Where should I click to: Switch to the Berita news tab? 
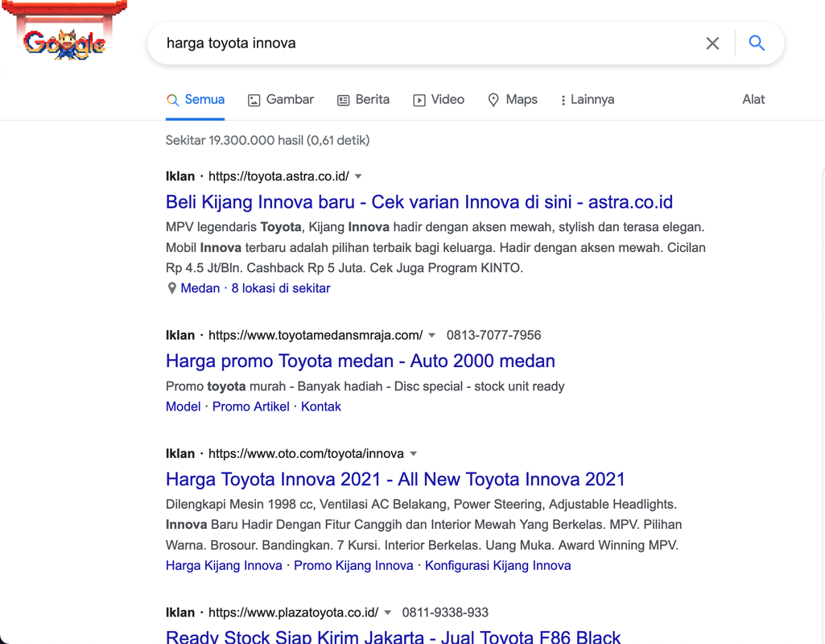click(x=363, y=100)
